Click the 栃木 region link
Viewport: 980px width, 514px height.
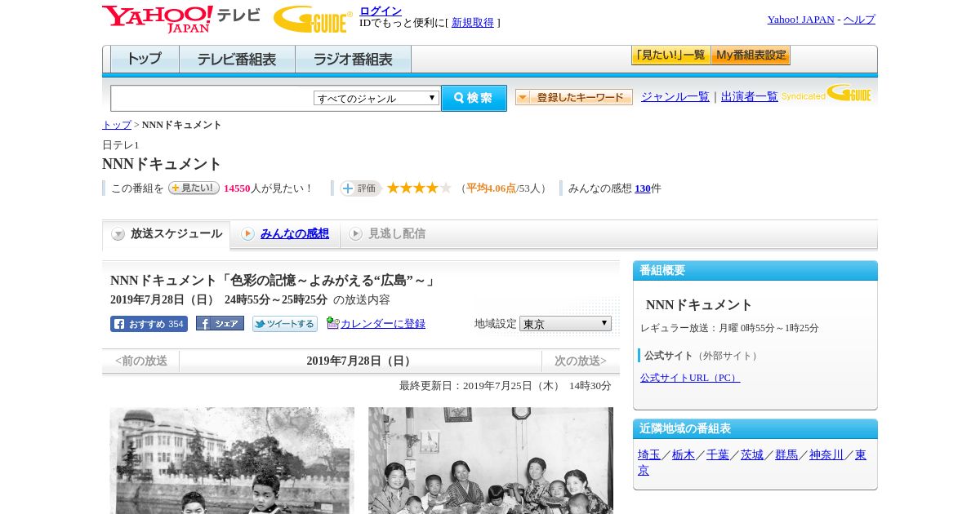click(x=684, y=455)
